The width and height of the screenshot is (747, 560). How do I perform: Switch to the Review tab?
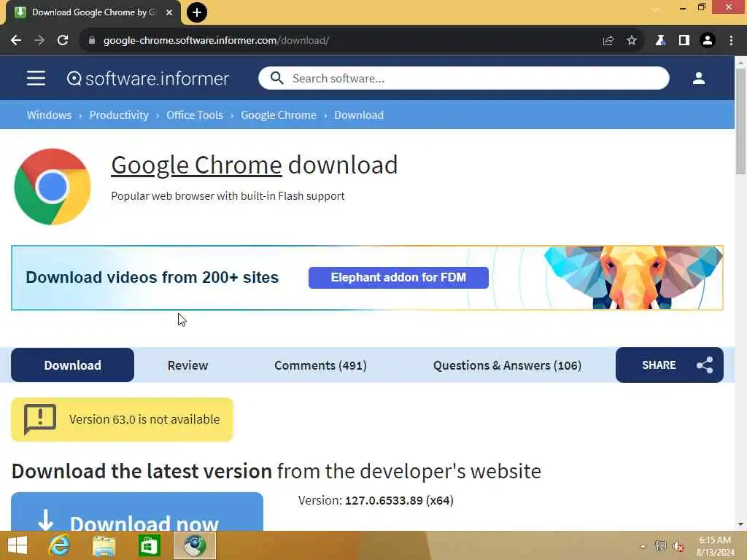pyautogui.click(x=187, y=365)
